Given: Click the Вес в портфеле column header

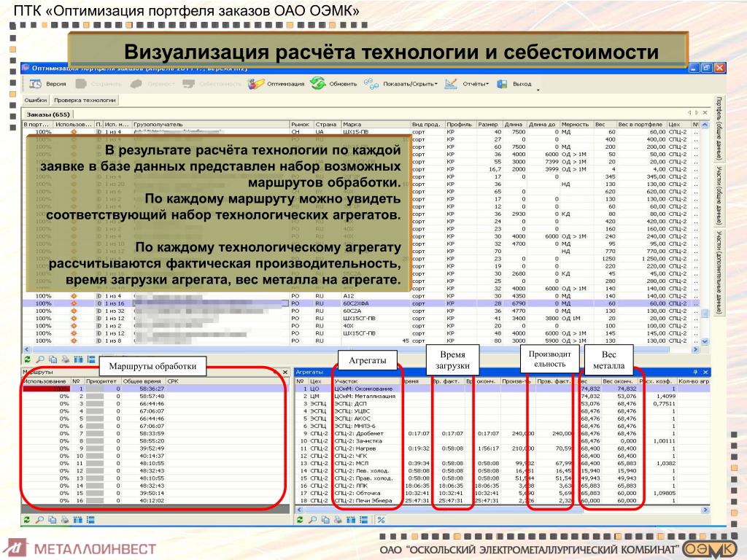Looking at the screenshot, I should [642, 124].
